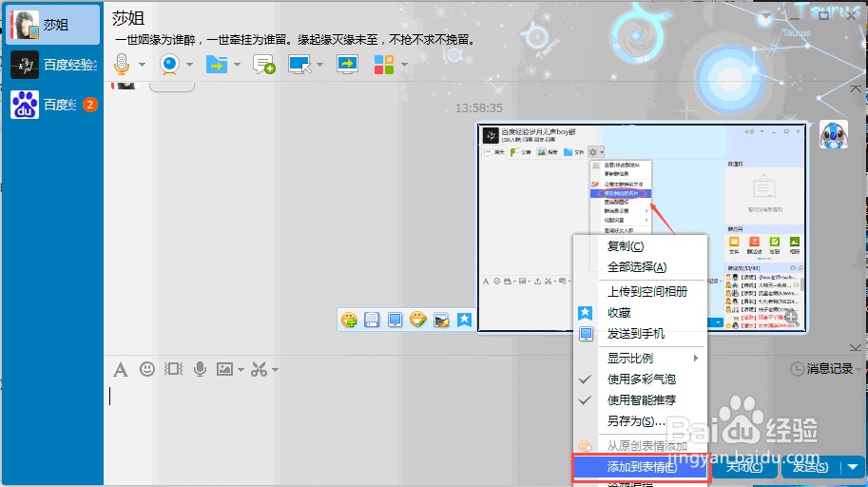Viewport: 868px width, 487px height.
Task: Open the send file dropdown arrow
Action: pos(237,65)
